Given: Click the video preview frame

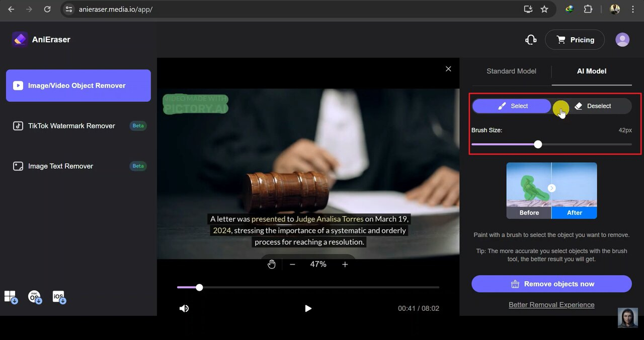Looking at the screenshot, I should (x=308, y=174).
